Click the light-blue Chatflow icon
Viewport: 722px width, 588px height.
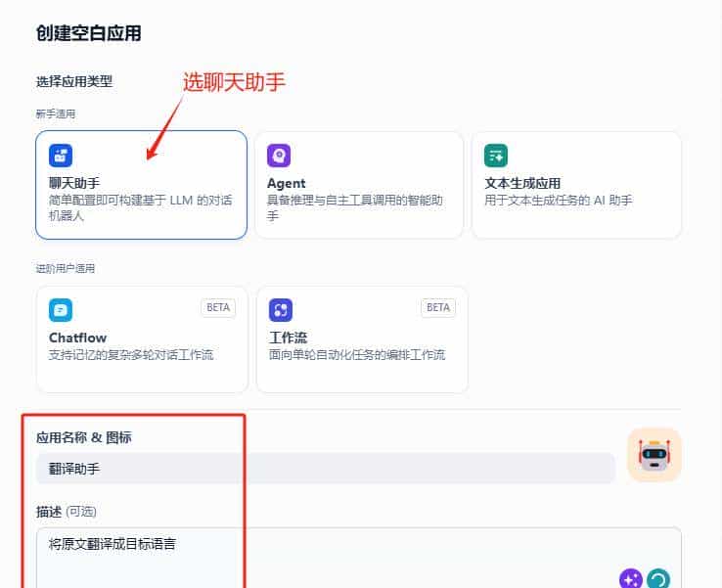[61, 310]
